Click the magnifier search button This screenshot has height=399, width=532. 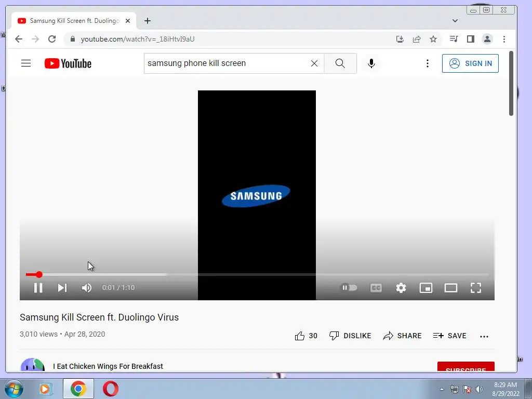[340, 63]
